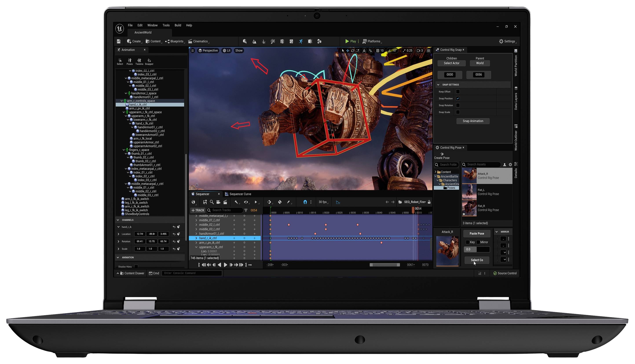Select the Move tool in the viewport toolbar
Viewport: 635px width, 364px height.
pos(348,51)
